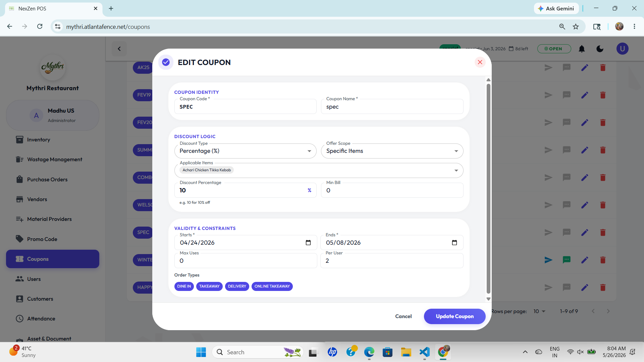
Task: Open the Customers page
Action: coord(52,299)
